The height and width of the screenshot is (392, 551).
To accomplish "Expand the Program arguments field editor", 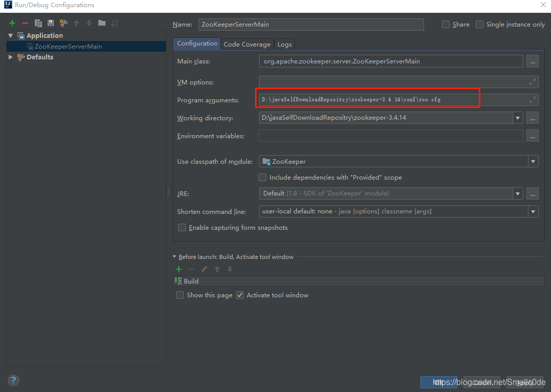I will coord(533,100).
